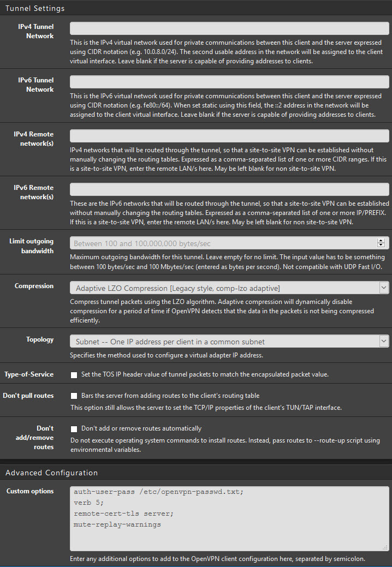Focus the IPv4 Remote network(s) field

click(229, 136)
